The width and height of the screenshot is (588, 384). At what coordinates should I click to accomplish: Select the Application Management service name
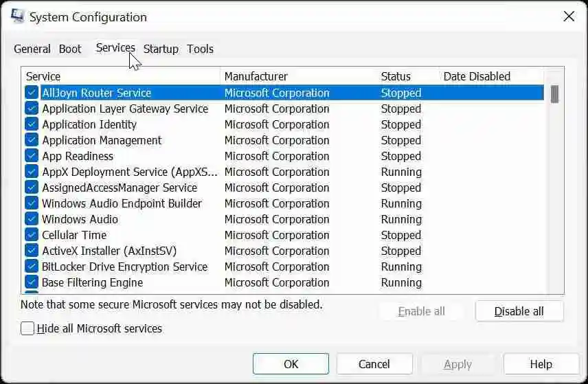pos(102,140)
